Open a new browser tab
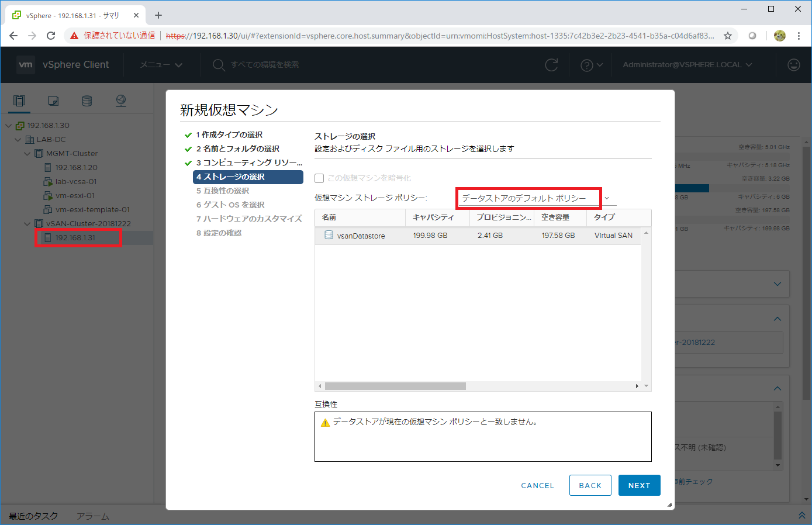The image size is (812, 525). click(158, 15)
